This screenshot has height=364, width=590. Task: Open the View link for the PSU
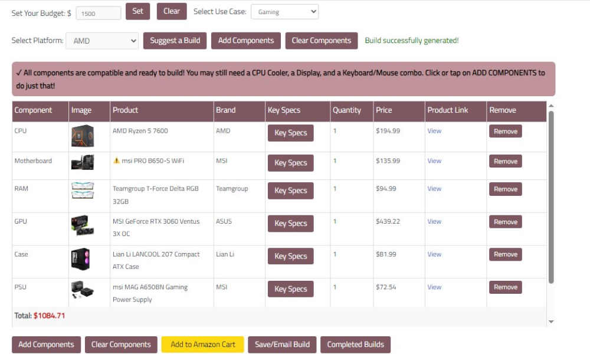(x=434, y=287)
